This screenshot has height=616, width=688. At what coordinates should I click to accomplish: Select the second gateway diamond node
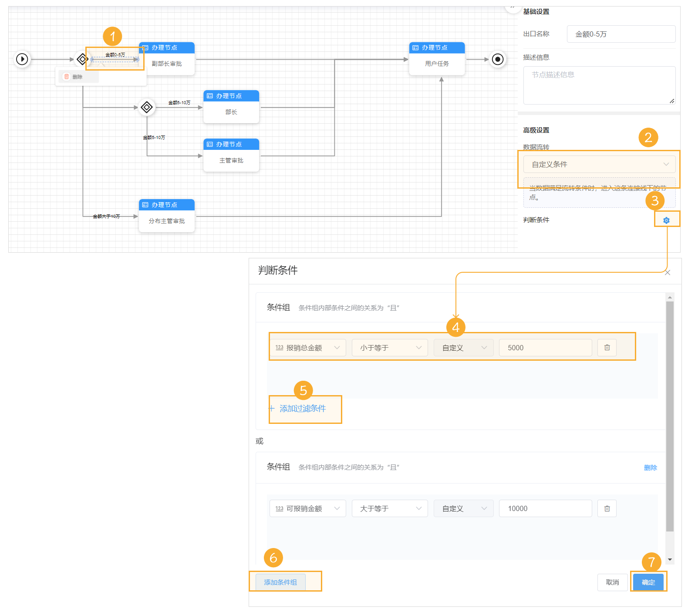click(x=147, y=107)
